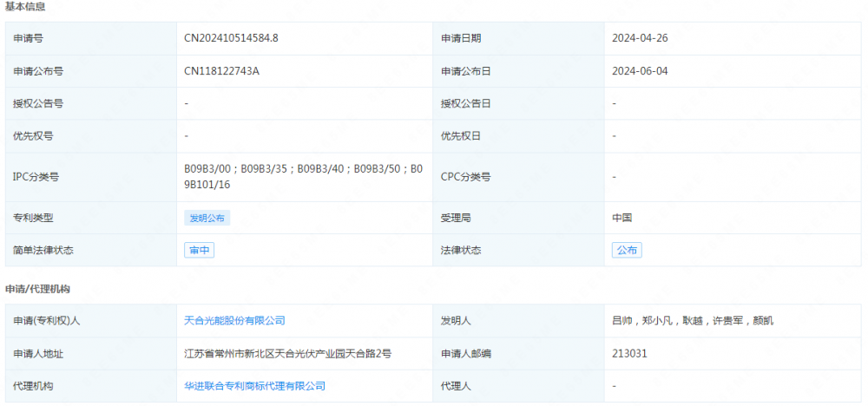The height and width of the screenshot is (406, 868).
Task: Open applicant link 天合光能股份有限公司
Action: coord(234,320)
